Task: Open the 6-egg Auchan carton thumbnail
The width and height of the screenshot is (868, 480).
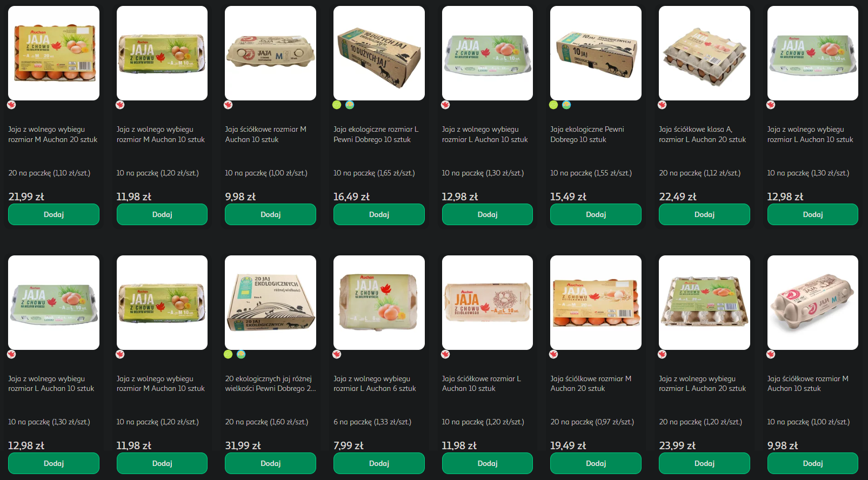Action: click(x=379, y=302)
